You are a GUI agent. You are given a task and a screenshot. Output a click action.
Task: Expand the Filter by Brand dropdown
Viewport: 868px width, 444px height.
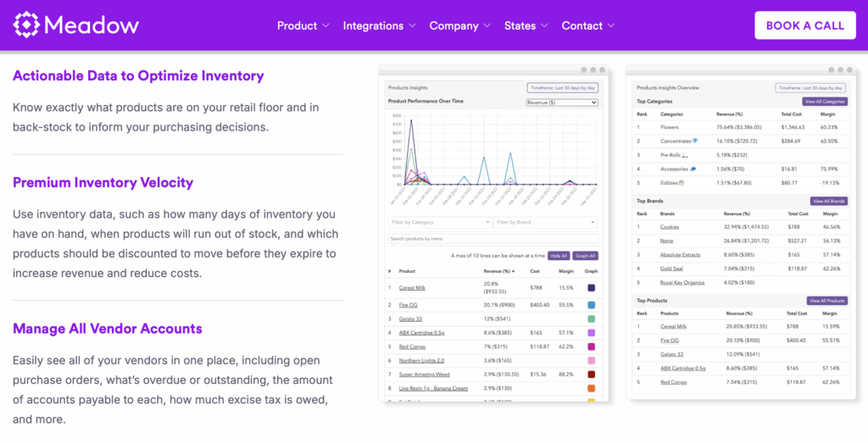(546, 222)
